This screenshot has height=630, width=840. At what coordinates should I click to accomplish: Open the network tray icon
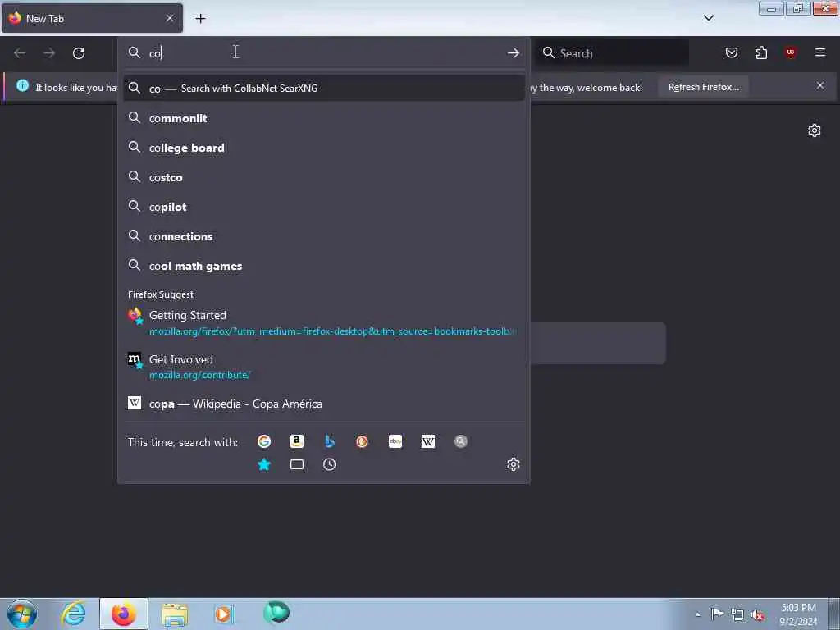737,614
